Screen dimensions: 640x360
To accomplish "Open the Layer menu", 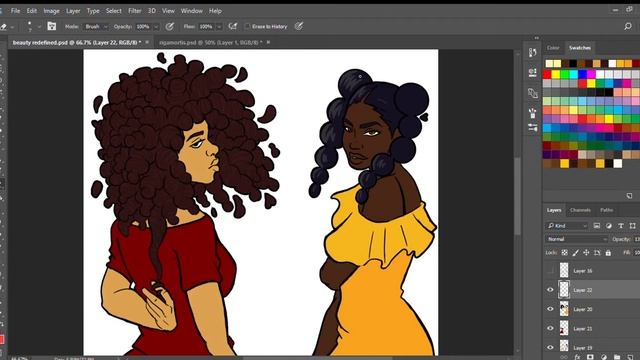I will tap(73, 11).
